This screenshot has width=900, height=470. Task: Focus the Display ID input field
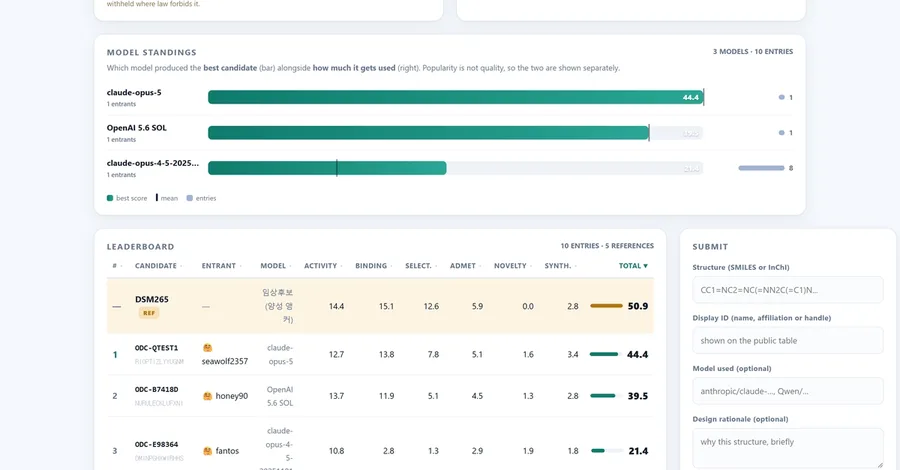[788, 340]
